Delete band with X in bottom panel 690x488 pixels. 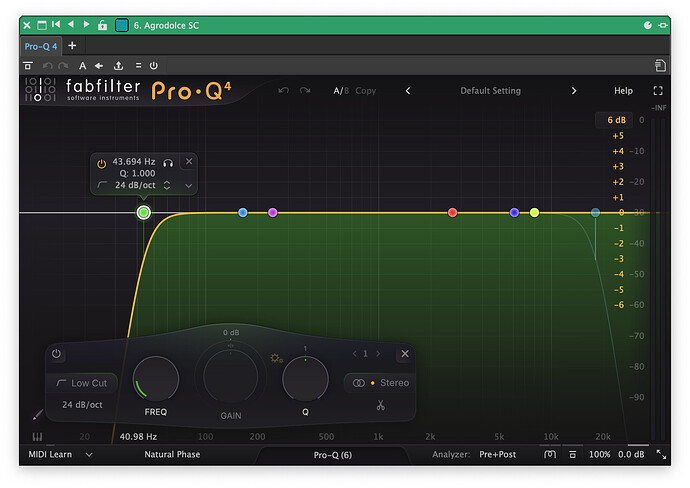click(x=405, y=353)
